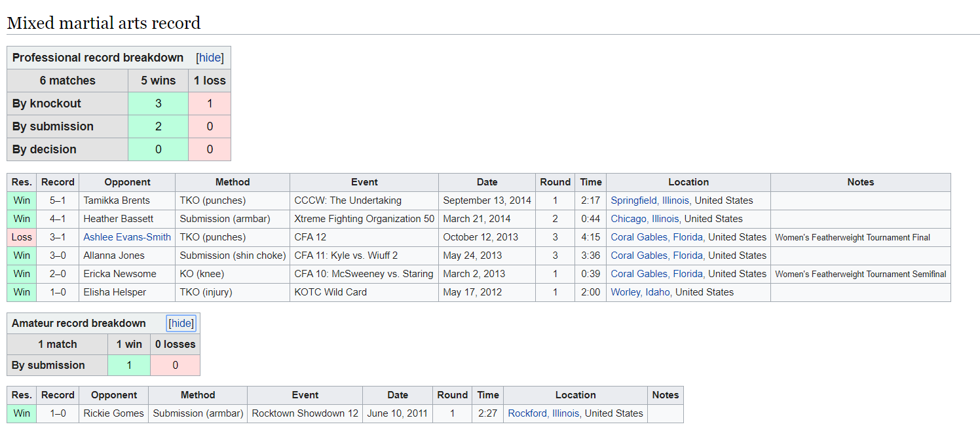
Task: Click 'CFA 11: Kyle vs. Wiuff 2' cell
Action: pyautogui.click(x=364, y=255)
